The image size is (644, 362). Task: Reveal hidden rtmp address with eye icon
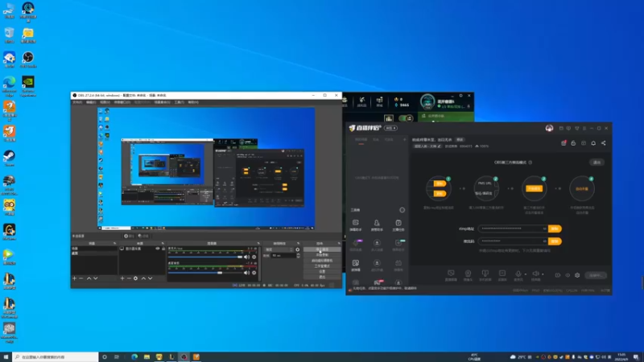(545, 228)
